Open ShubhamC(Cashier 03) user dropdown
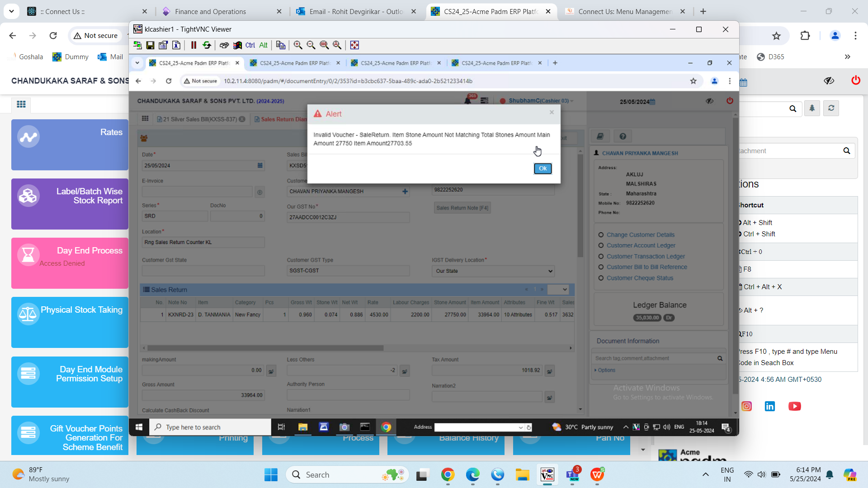 tap(541, 101)
